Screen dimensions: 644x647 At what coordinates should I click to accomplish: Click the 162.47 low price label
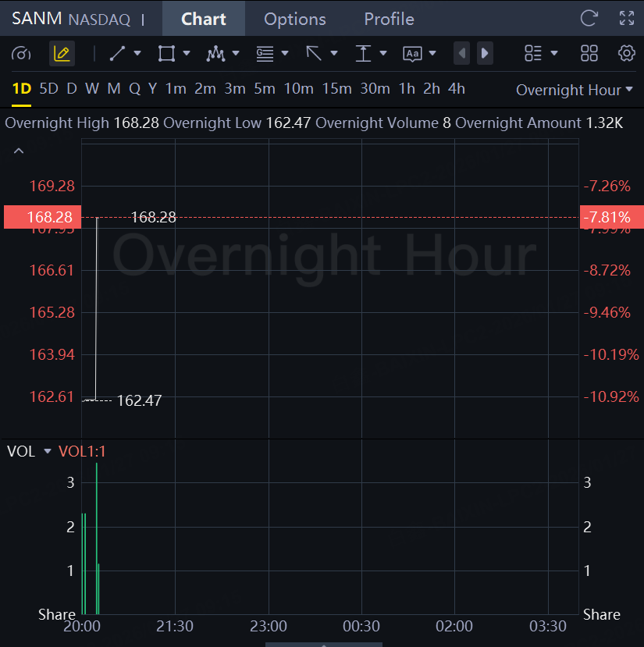pos(139,400)
